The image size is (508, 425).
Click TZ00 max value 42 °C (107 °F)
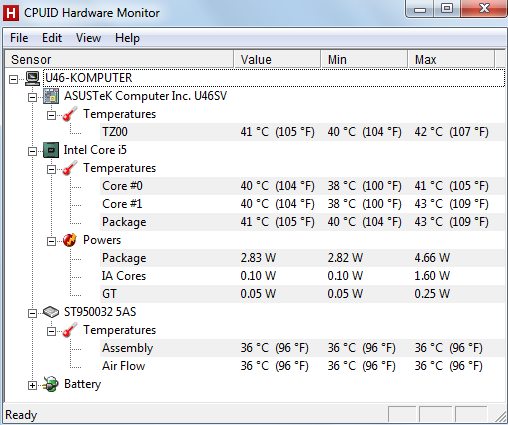pos(451,132)
